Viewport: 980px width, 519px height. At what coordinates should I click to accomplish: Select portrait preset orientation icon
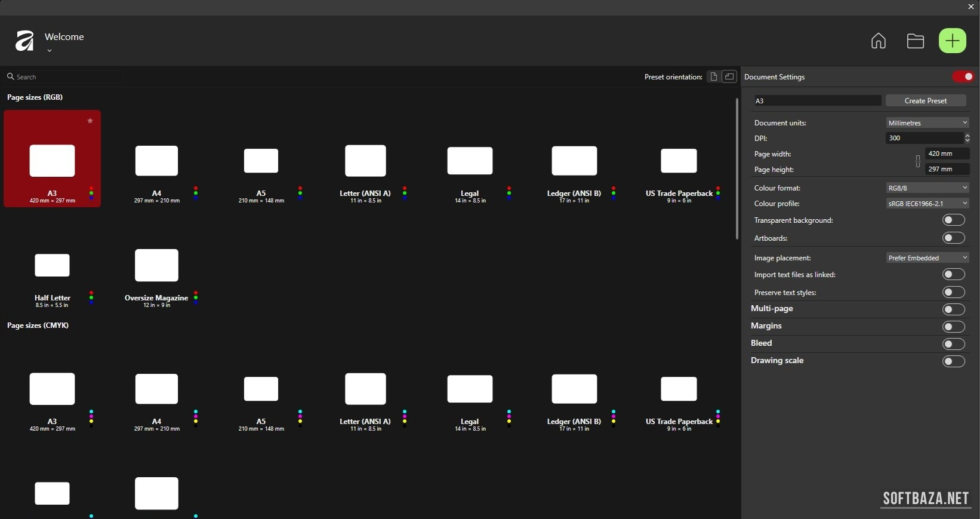tap(713, 76)
